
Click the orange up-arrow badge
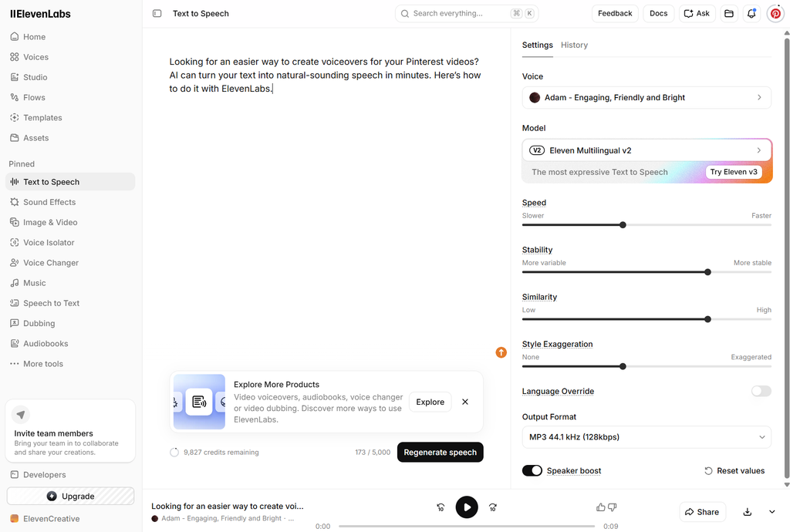(501, 352)
